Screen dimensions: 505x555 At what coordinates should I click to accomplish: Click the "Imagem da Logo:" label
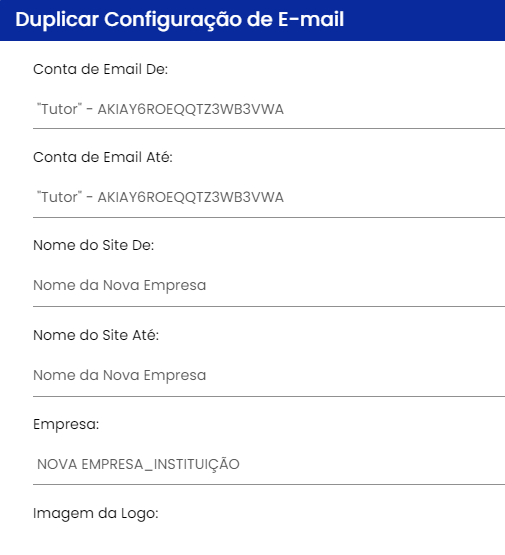click(x=96, y=513)
